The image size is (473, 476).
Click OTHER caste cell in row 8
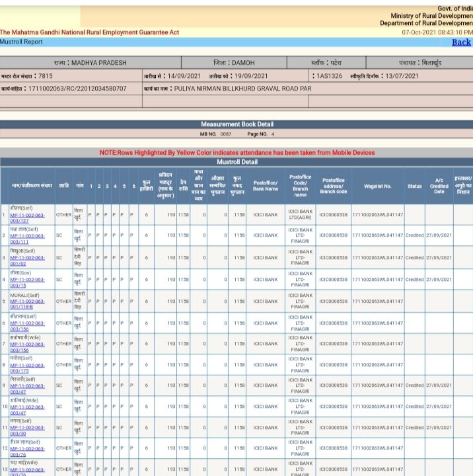point(63,365)
